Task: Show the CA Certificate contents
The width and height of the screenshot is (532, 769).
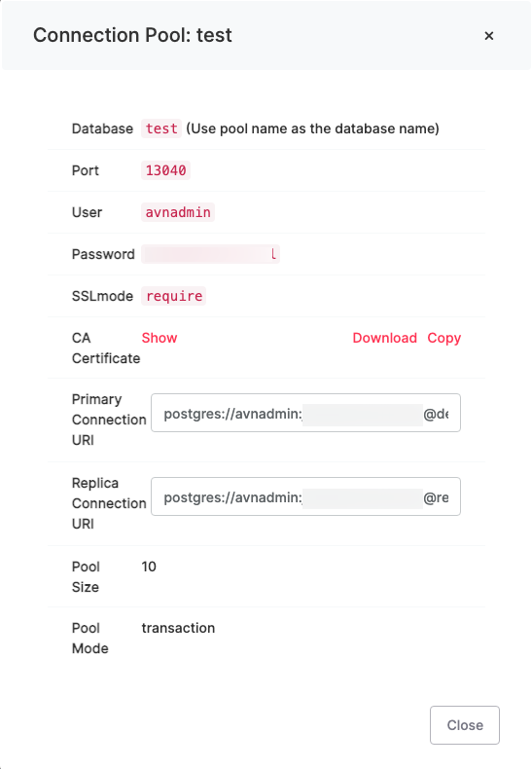Action: [x=160, y=338]
